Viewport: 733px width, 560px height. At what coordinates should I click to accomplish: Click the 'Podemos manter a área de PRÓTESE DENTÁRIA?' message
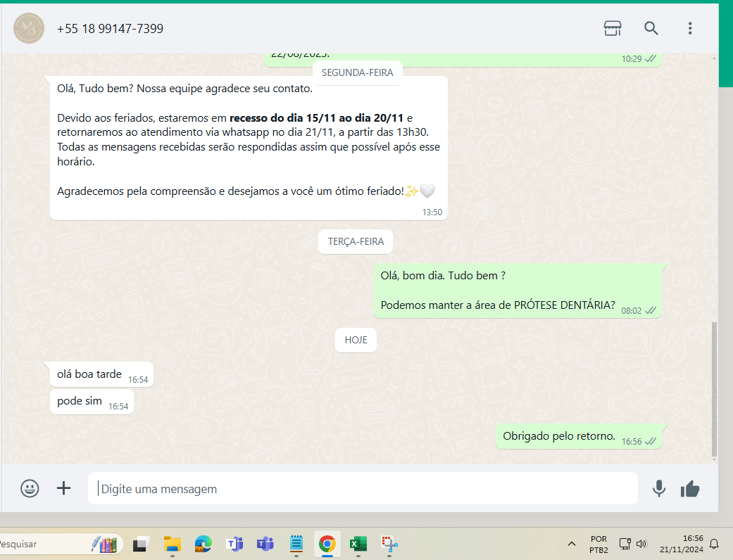pos(518,291)
